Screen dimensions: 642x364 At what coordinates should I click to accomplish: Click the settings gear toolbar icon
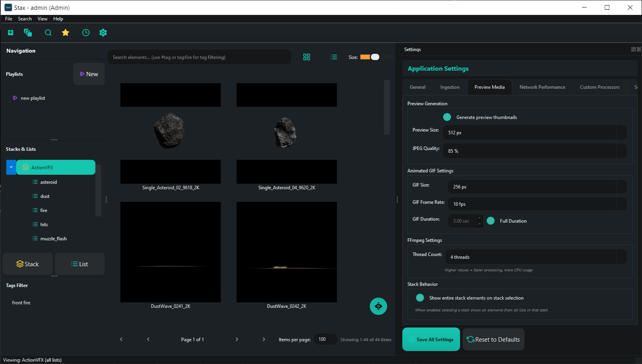tap(103, 33)
